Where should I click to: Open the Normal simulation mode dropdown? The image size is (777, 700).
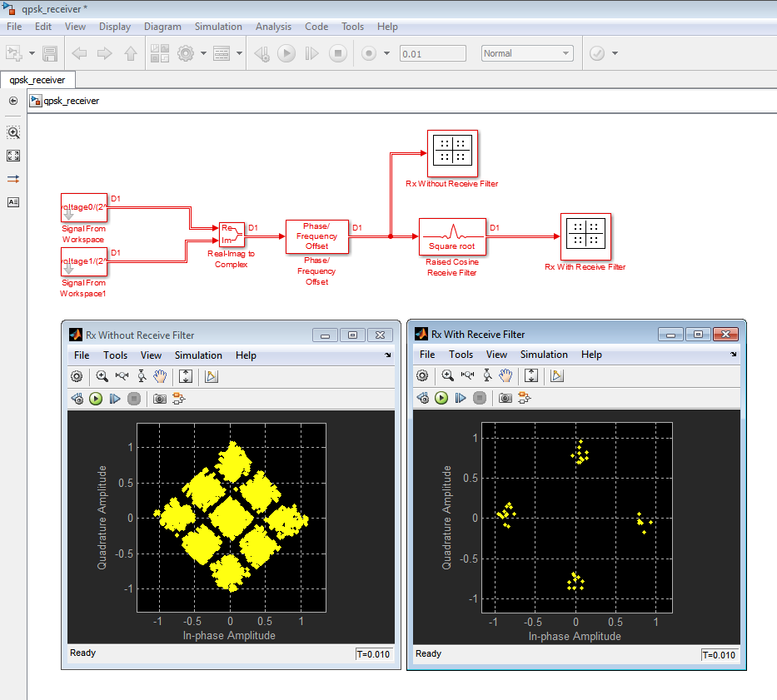[527, 53]
